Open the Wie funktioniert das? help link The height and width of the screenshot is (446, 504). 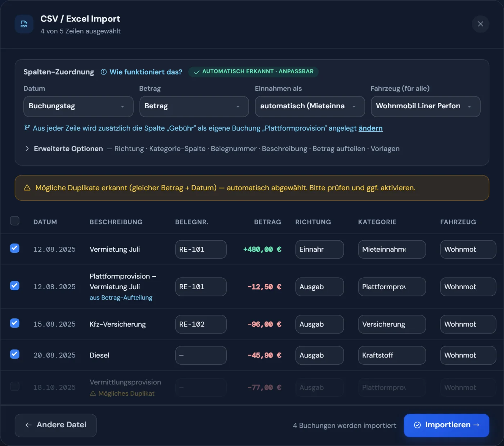coord(146,72)
